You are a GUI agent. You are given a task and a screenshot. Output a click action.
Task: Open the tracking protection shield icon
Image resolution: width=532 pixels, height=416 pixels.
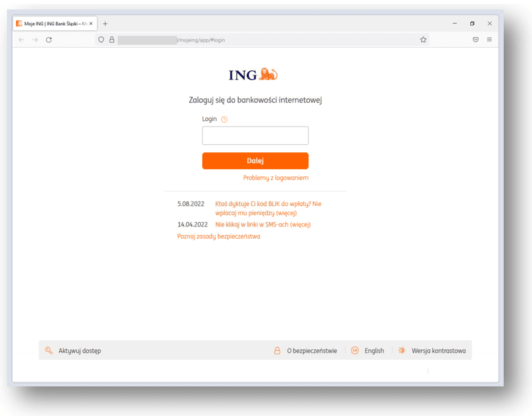click(101, 40)
